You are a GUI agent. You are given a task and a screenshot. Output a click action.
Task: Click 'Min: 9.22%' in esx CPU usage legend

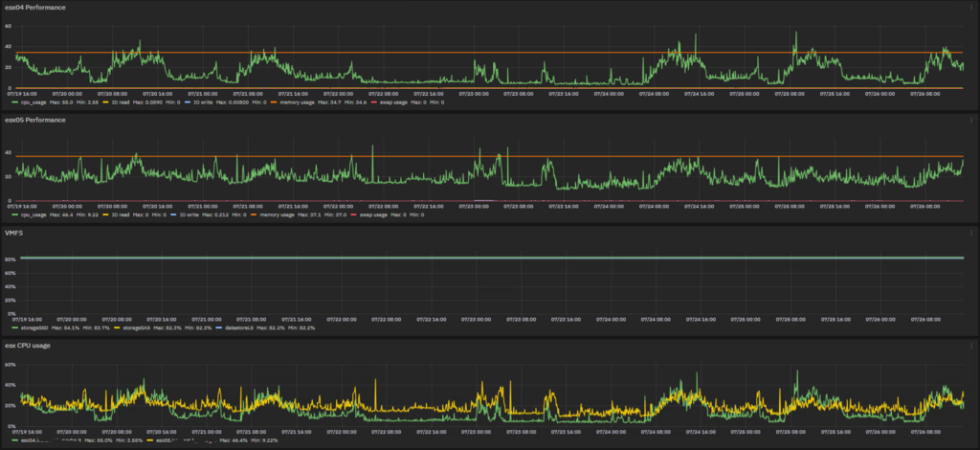click(264, 441)
